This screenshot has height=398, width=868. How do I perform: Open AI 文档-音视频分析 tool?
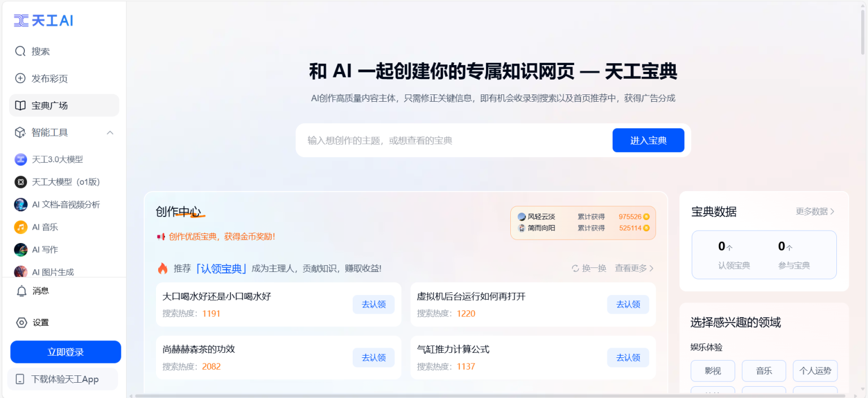click(65, 205)
